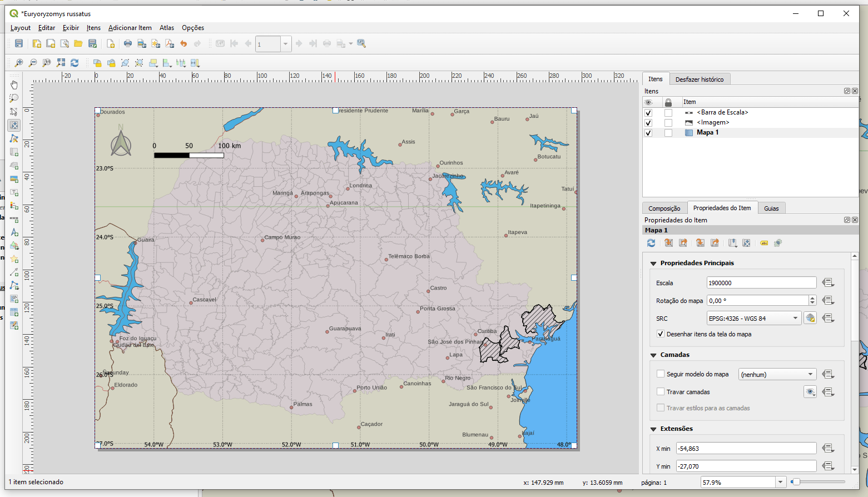The image size is (868, 497).
Task: Select the Pan layout hand tool
Action: point(14,85)
